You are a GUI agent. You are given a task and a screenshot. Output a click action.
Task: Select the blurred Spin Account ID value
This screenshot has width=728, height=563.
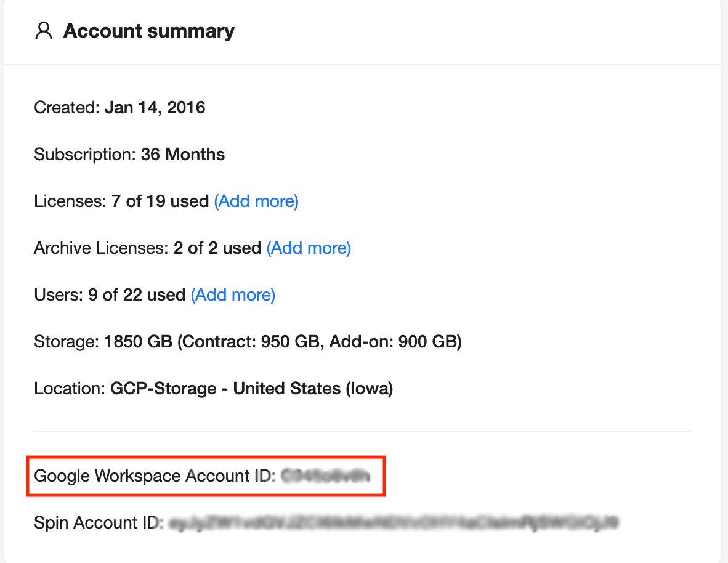pos(393,523)
